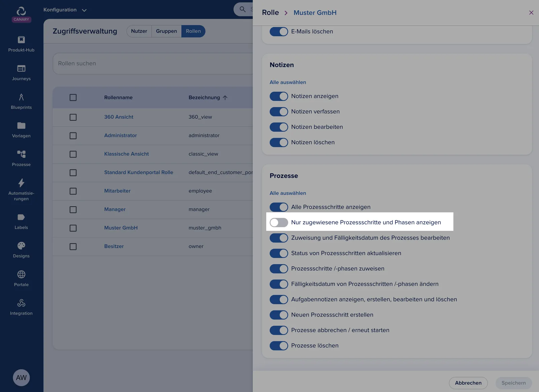Click the search magnifier icon
Viewport: 539px width, 392px height.
click(243, 9)
